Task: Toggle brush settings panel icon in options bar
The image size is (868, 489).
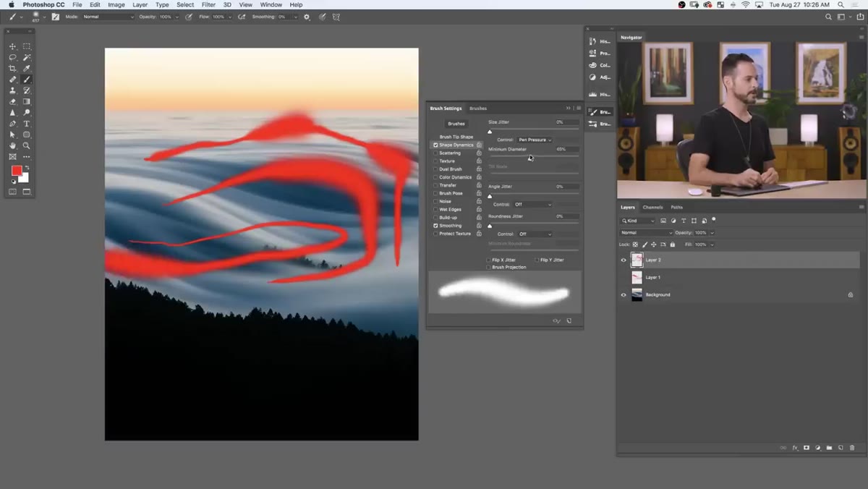Action: coord(55,17)
